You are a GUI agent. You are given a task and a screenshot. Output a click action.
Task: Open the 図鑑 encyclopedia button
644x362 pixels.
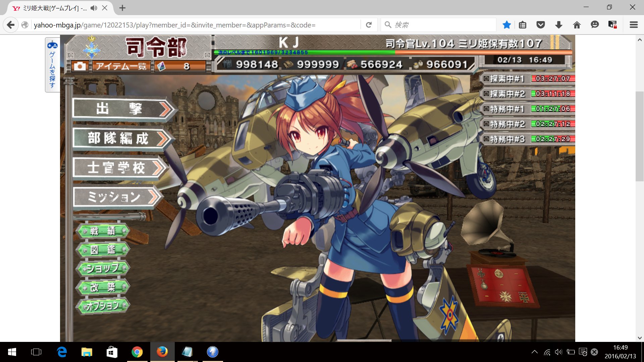[103, 249]
